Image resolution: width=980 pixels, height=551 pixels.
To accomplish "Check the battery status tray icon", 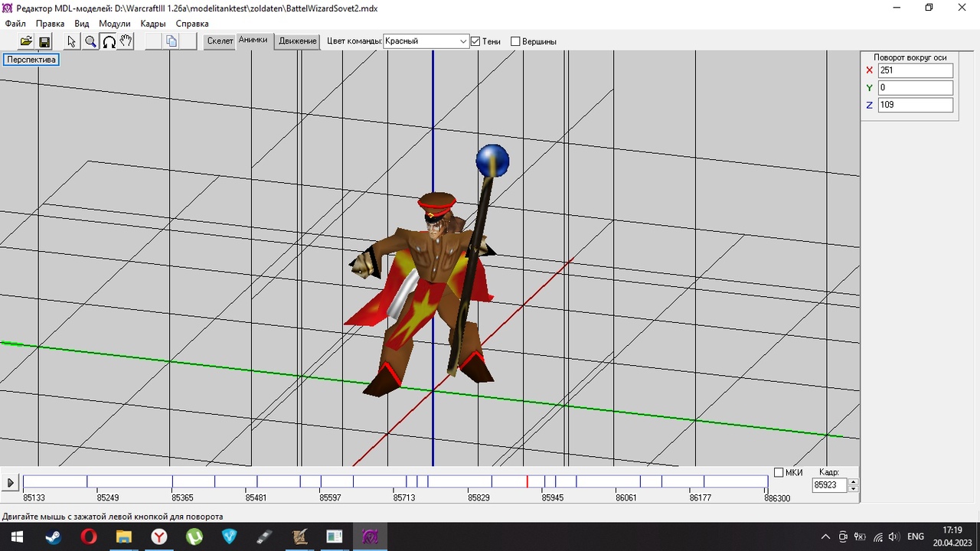I will 860,536.
